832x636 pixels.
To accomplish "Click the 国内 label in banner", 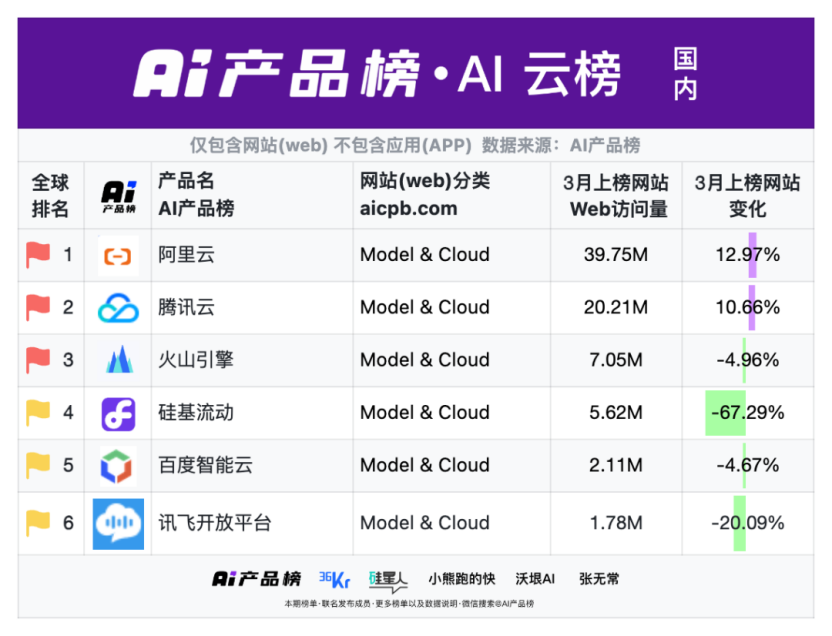I will point(686,74).
